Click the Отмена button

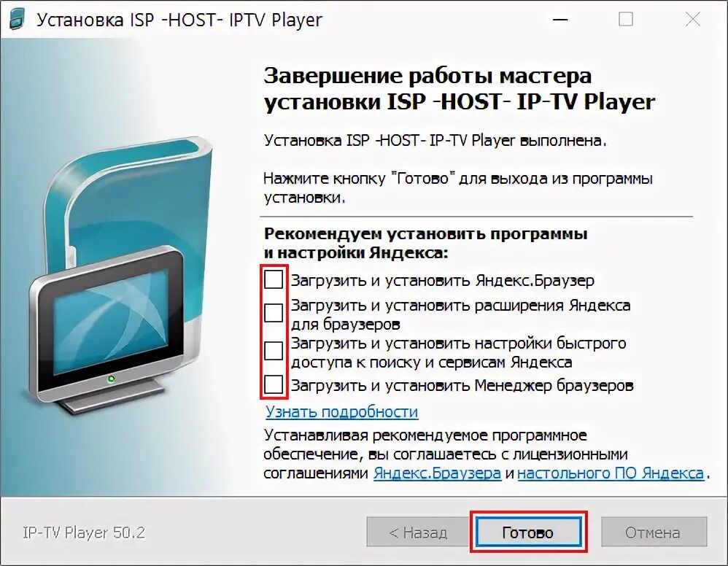(x=654, y=532)
